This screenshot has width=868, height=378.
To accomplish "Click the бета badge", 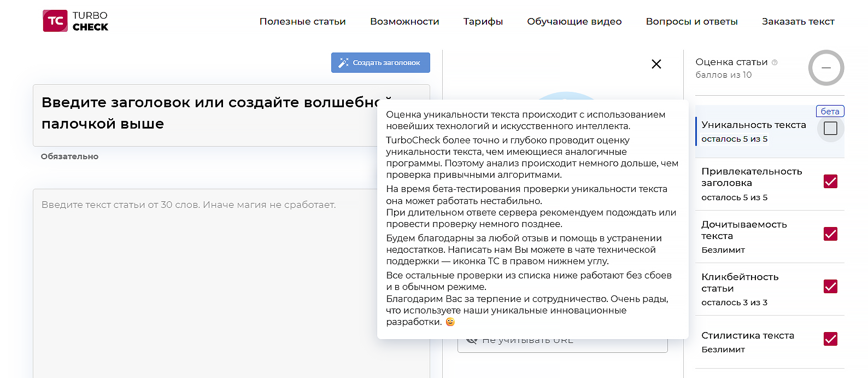I will (830, 111).
